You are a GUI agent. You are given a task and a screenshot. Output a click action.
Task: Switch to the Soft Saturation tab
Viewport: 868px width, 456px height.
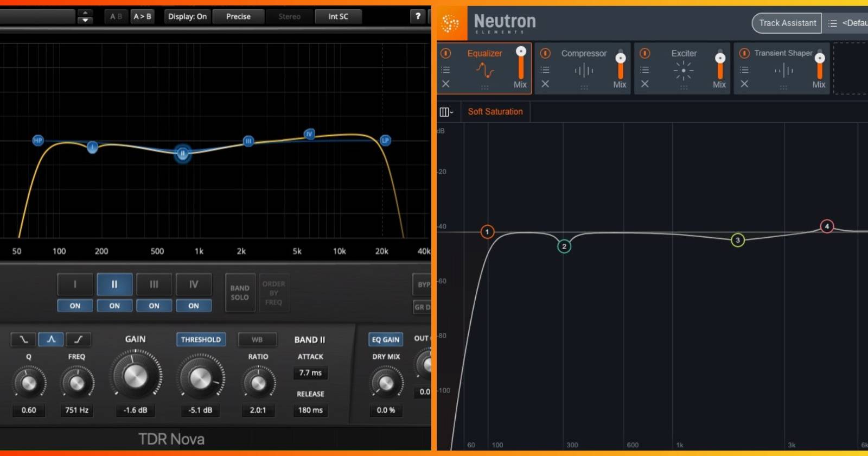(495, 112)
